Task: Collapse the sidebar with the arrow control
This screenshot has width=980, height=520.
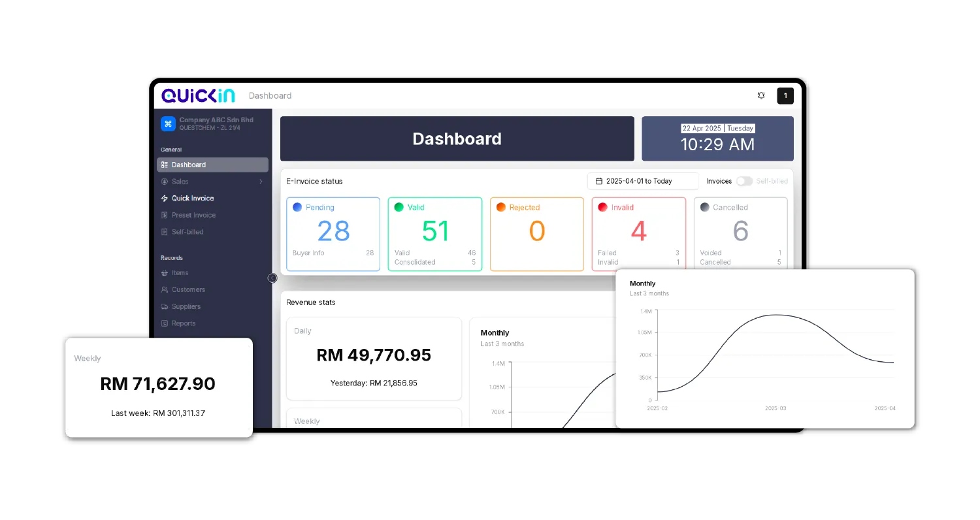Action: point(272,278)
